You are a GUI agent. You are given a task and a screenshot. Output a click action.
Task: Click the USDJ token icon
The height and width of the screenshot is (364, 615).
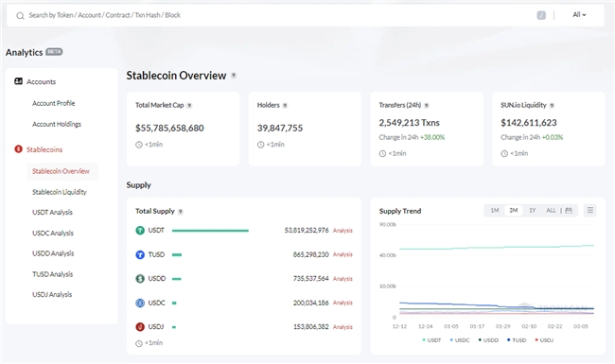[x=140, y=327]
